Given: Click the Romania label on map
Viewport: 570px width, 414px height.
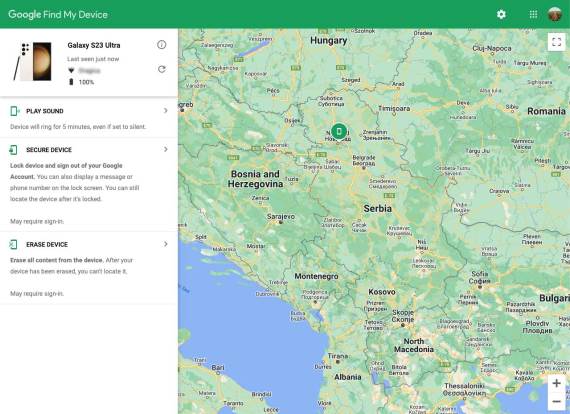Looking at the screenshot, I should pos(546,111).
